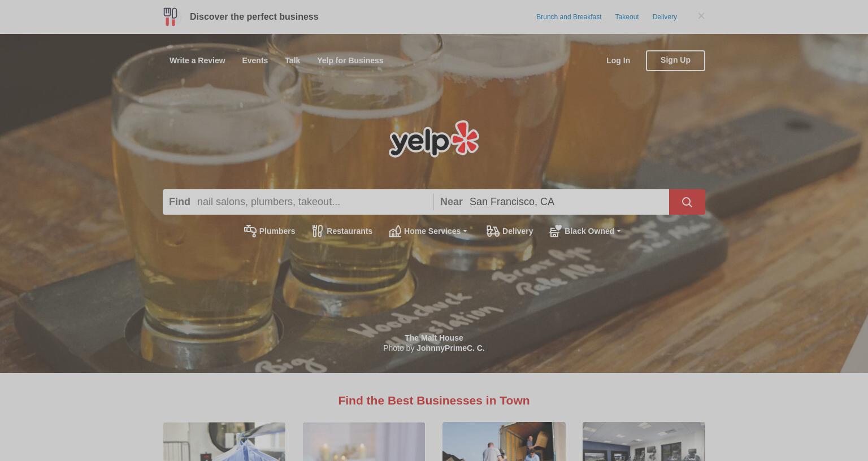Open Yelp for Business
The image size is (868, 461).
[x=350, y=60]
